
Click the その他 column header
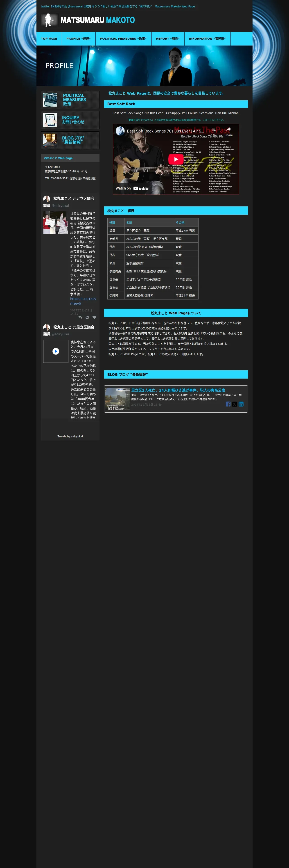pyautogui.click(x=186, y=222)
